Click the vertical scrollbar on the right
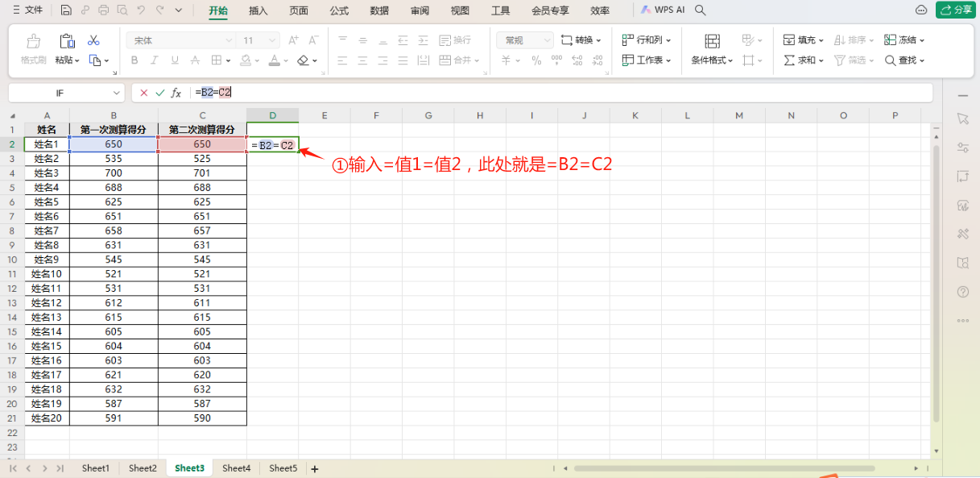The height and width of the screenshot is (478, 980). [936, 282]
